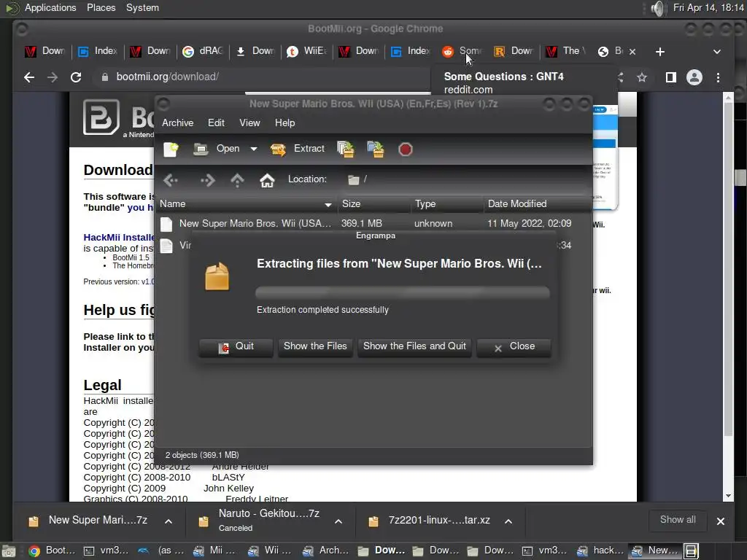
Task: Switch to the Some Questions reddit tab
Action: click(x=463, y=51)
